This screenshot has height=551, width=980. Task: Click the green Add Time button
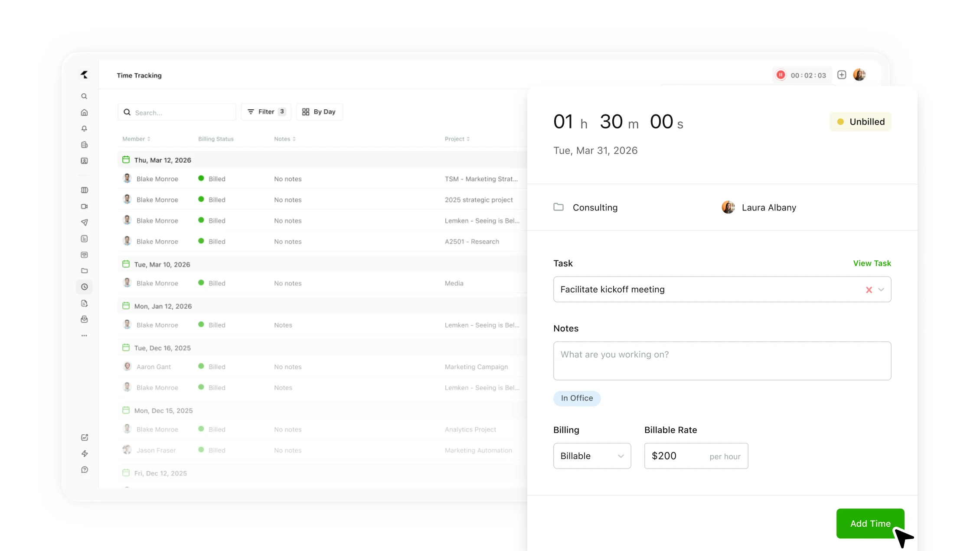[870, 523]
